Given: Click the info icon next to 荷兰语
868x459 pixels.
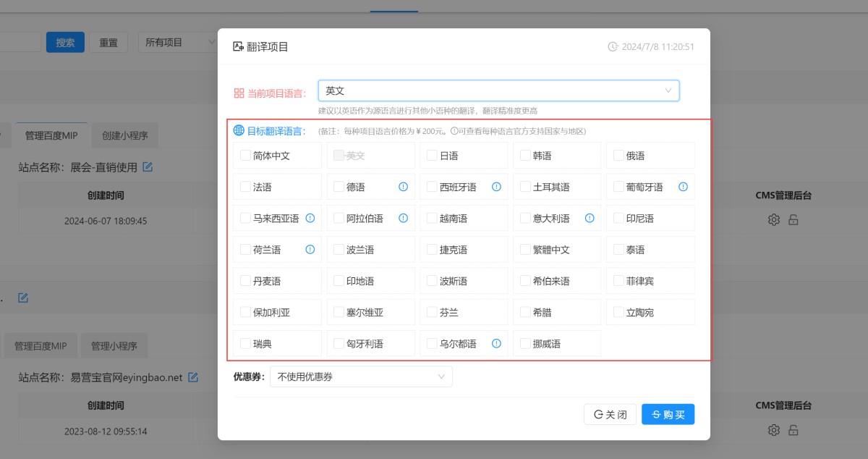Looking at the screenshot, I should (310, 250).
